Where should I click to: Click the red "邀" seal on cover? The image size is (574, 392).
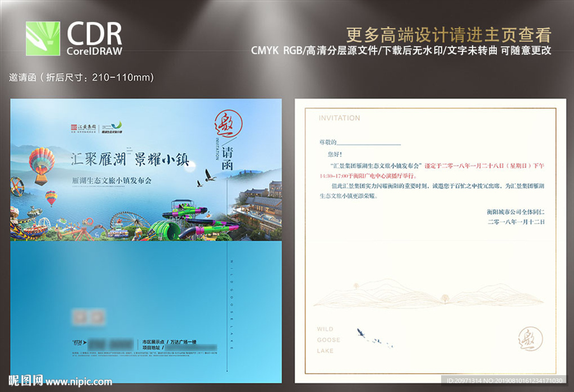[x=229, y=123]
